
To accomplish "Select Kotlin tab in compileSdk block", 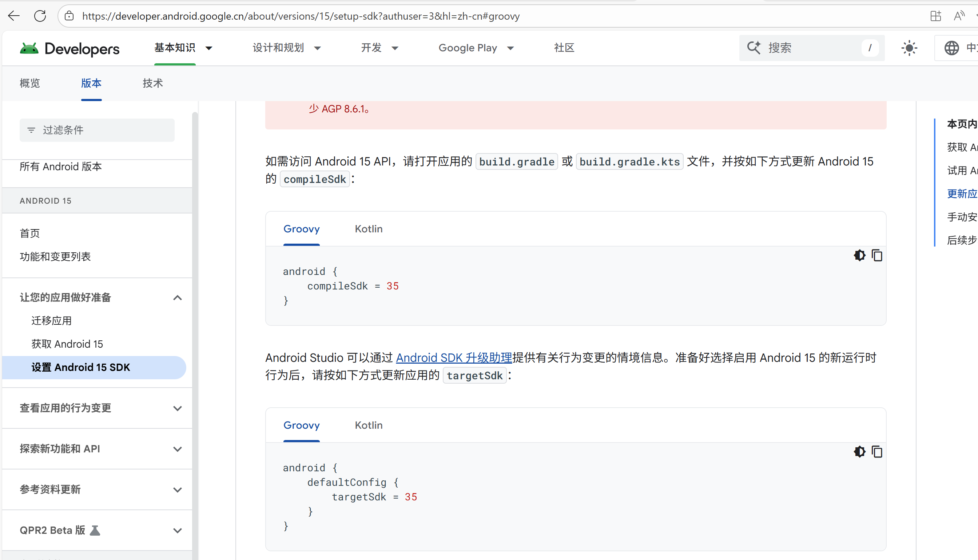I will pyautogui.click(x=369, y=229).
